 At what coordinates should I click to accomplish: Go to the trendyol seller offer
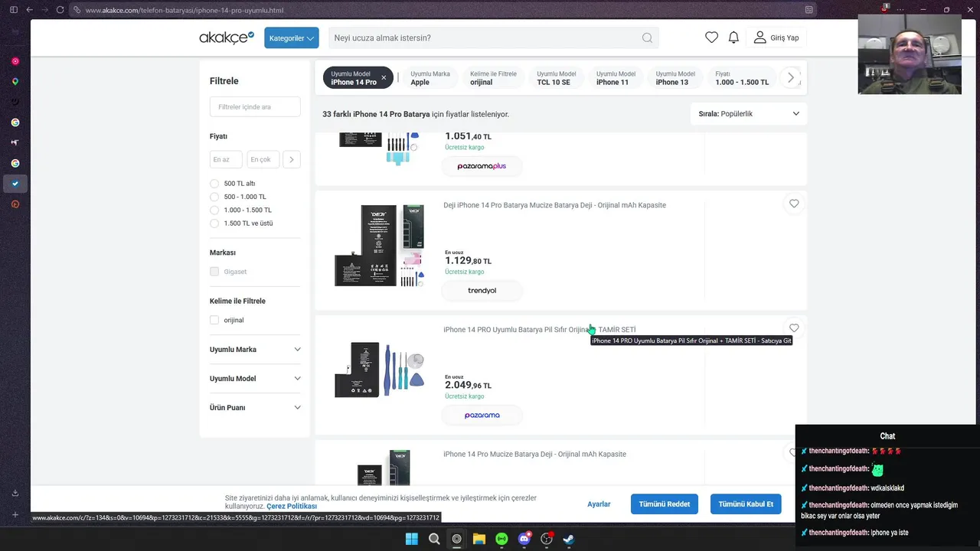[482, 291]
